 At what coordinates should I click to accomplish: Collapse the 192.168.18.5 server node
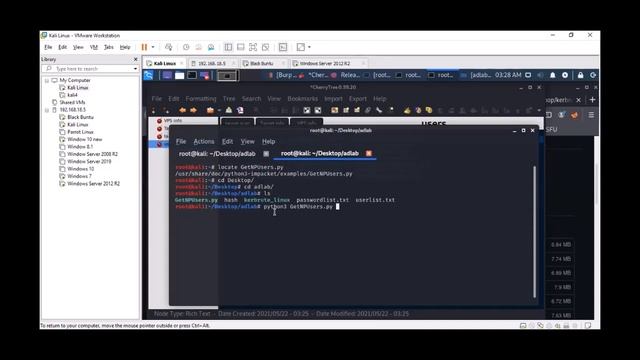(47, 110)
